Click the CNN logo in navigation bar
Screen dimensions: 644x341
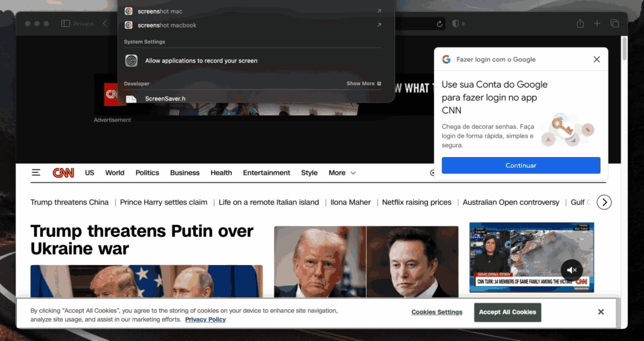coord(63,173)
